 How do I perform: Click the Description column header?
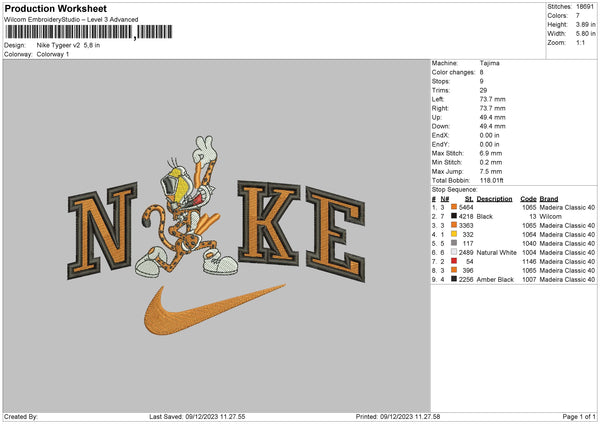pyautogui.click(x=494, y=199)
